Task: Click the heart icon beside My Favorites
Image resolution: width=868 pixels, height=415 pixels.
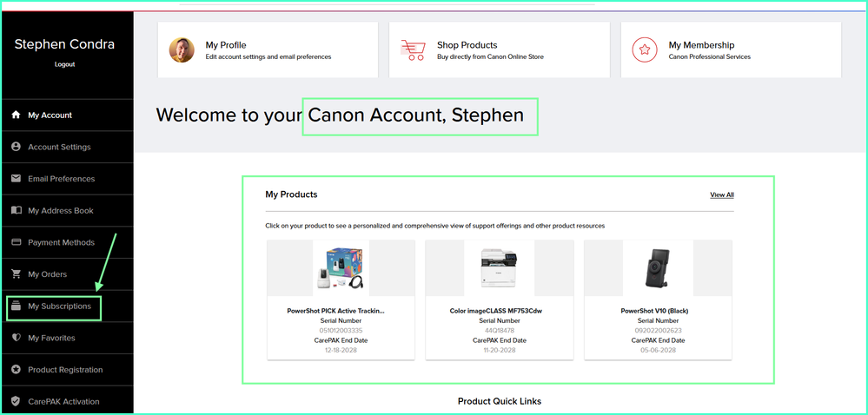Action: pyautogui.click(x=16, y=338)
